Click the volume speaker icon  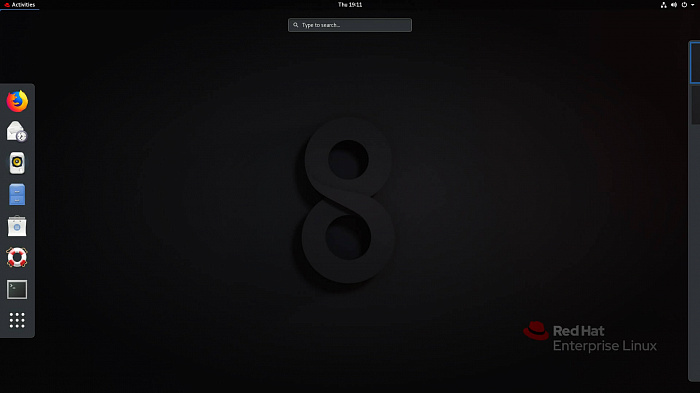click(x=674, y=4)
